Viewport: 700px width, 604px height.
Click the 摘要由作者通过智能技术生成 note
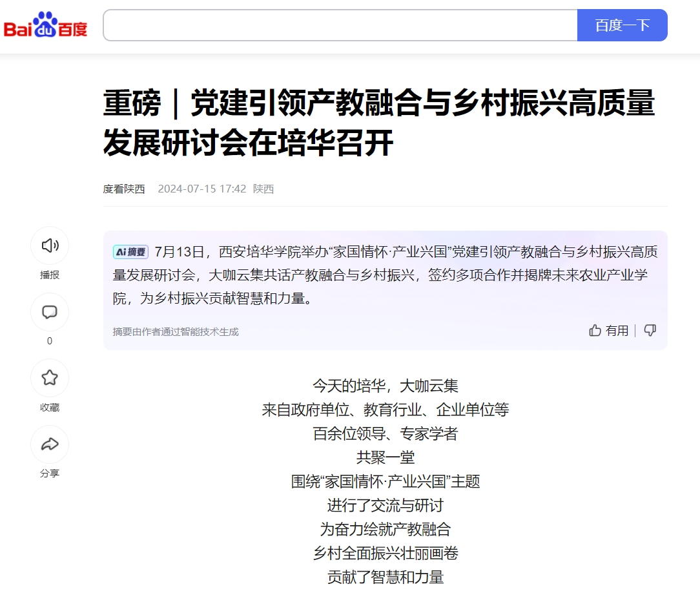(x=176, y=331)
